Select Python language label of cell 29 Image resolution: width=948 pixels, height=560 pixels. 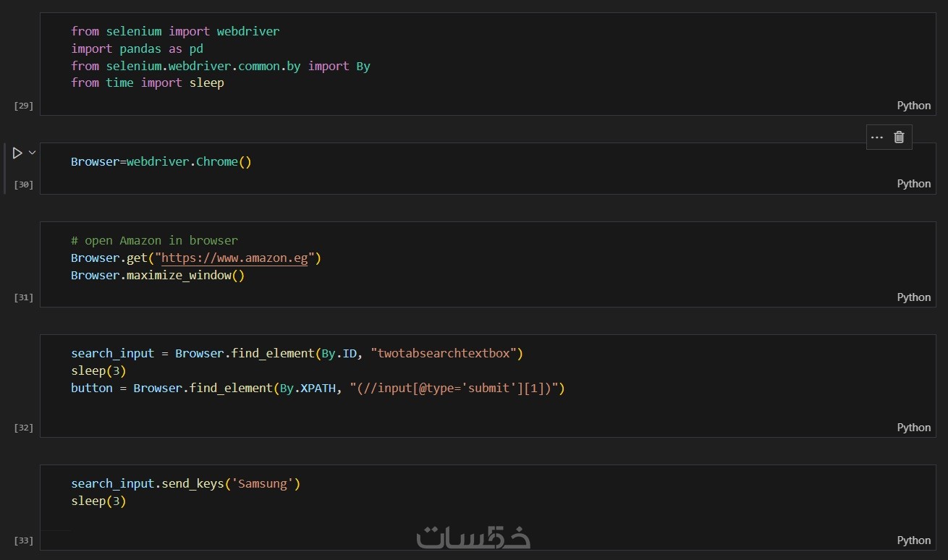914,106
